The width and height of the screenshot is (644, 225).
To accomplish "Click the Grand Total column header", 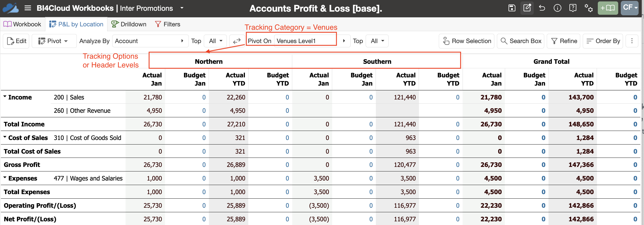I will [x=551, y=61].
